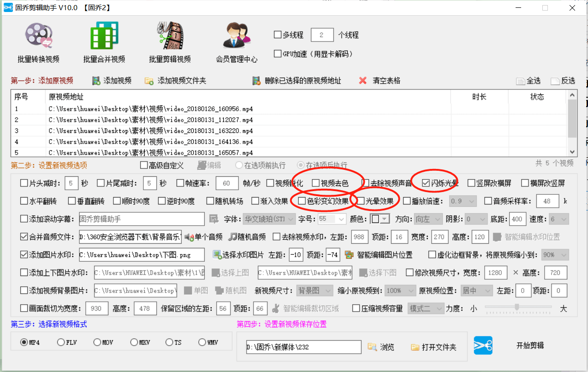Open 会员管理中心 user icon
588x372 pixels.
pyautogui.click(x=236, y=36)
